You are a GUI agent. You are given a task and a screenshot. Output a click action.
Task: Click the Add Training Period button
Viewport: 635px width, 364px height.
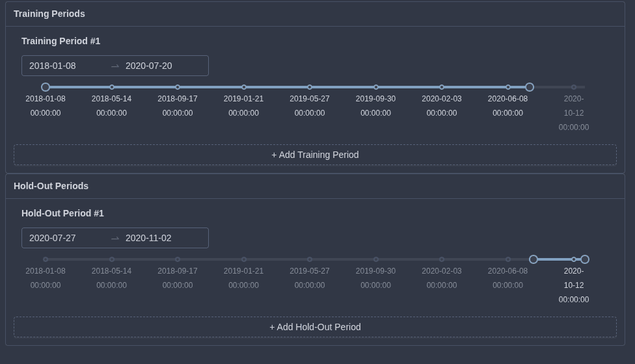click(x=315, y=155)
